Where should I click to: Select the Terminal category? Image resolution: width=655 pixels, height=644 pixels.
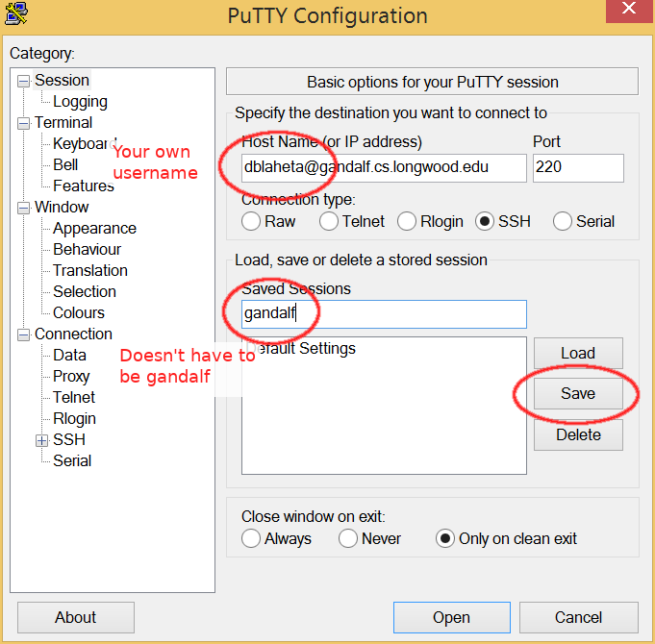click(x=63, y=123)
